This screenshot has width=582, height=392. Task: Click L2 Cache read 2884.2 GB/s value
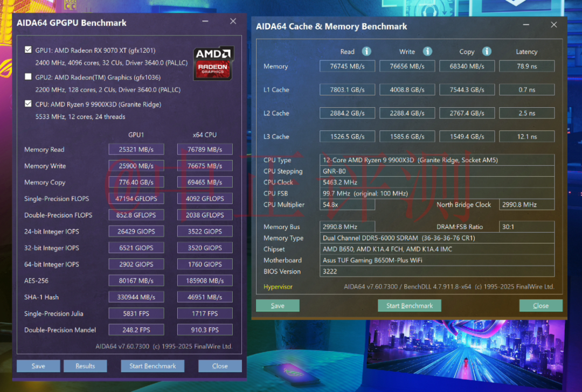click(348, 113)
